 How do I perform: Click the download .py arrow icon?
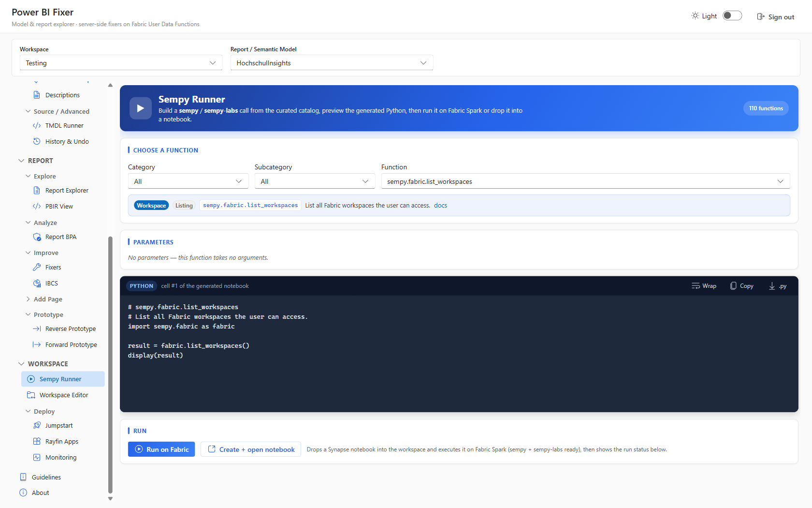click(x=772, y=286)
